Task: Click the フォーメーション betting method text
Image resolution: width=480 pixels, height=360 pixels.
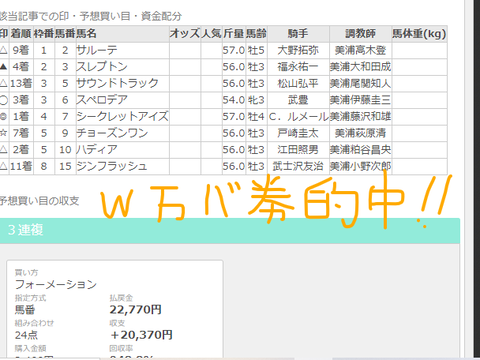Action: [x=56, y=284]
